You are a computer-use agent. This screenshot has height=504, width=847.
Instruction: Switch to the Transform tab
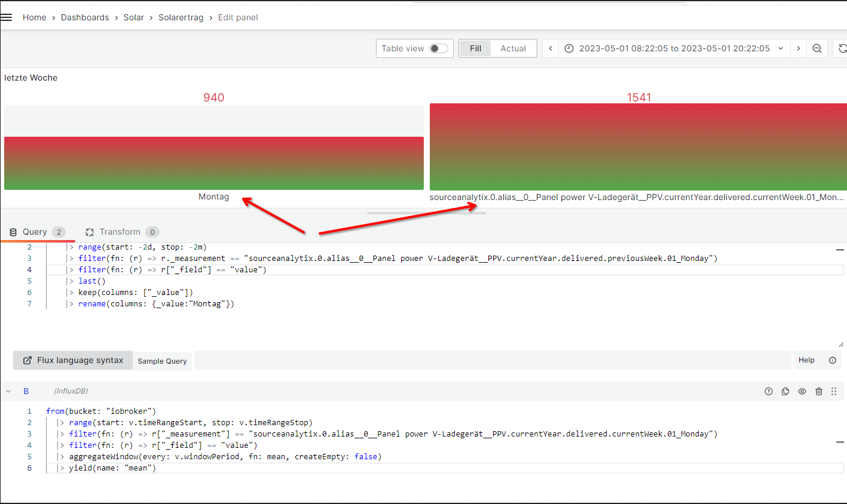coord(123,232)
